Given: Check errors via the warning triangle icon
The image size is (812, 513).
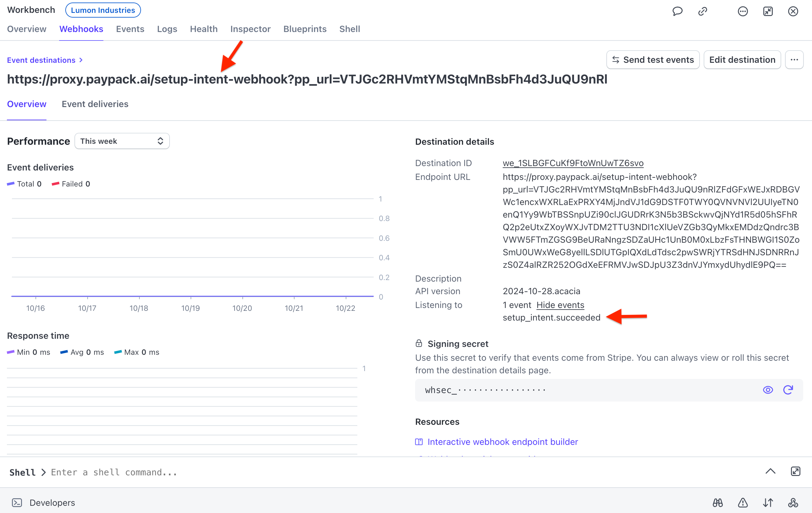Looking at the screenshot, I should tap(743, 503).
